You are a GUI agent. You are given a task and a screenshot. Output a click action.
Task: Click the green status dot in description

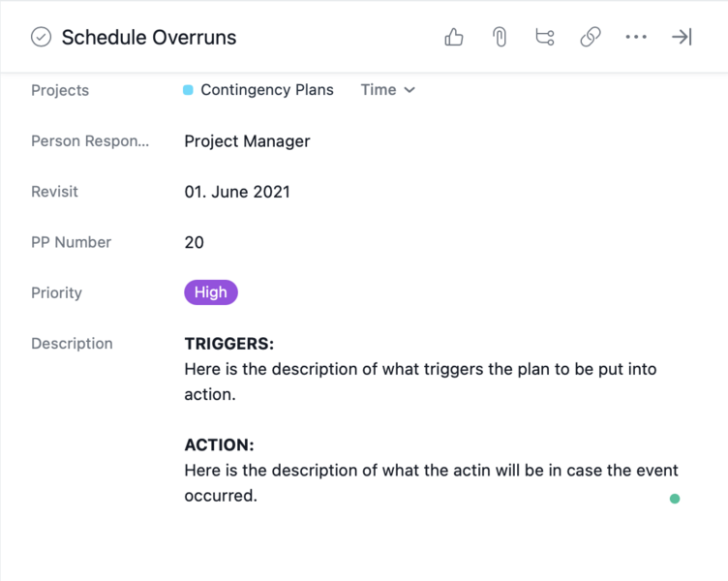(x=675, y=499)
